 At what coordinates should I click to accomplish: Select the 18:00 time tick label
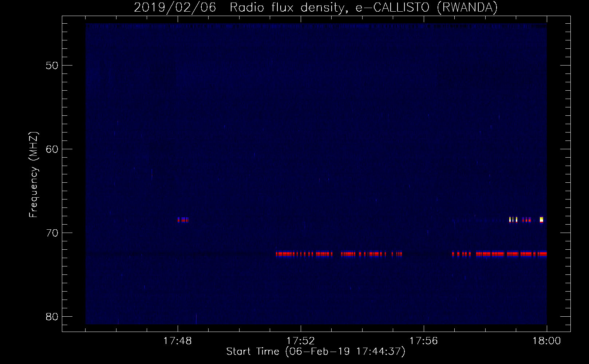(x=547, y=341)
